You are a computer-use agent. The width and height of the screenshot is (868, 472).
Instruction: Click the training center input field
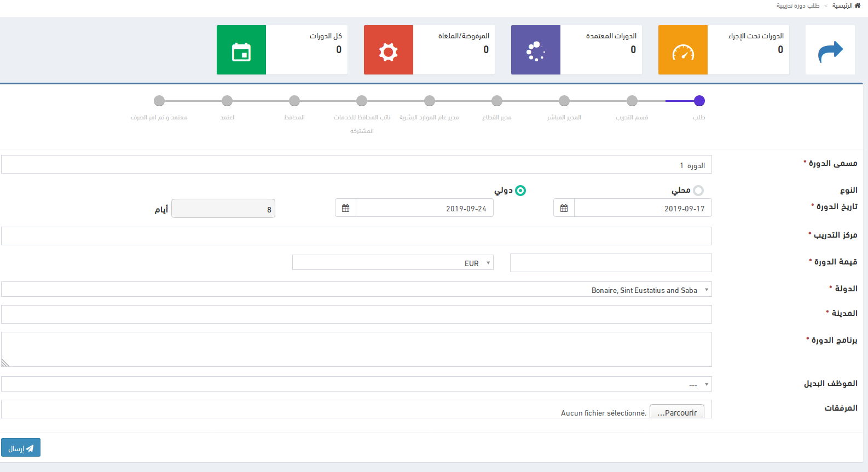tap(356, 236)
